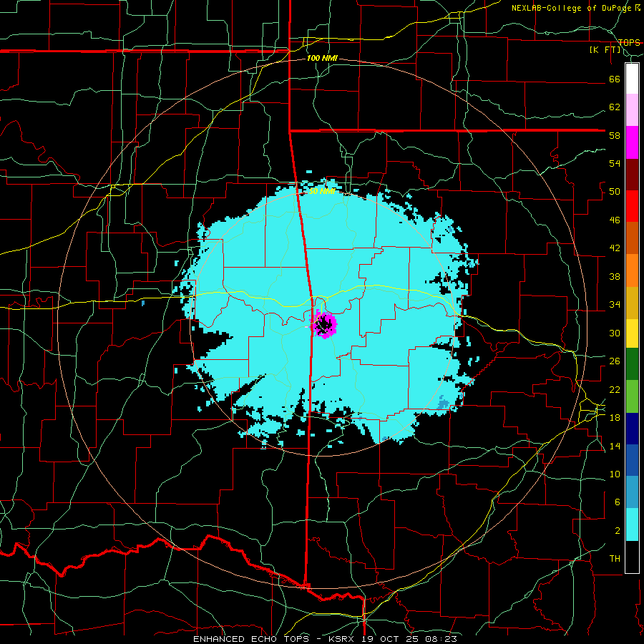Click the black TH threshold legend swatch

(x=632, y=557)
